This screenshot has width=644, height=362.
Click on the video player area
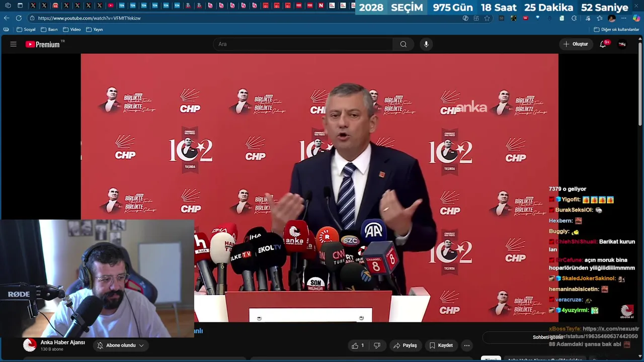(319, 188)
